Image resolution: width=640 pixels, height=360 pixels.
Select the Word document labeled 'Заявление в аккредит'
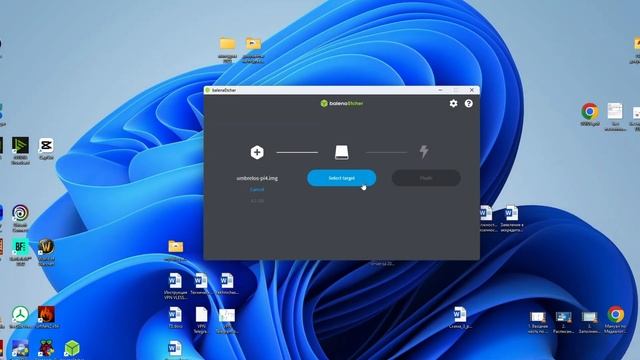(512, 219)
